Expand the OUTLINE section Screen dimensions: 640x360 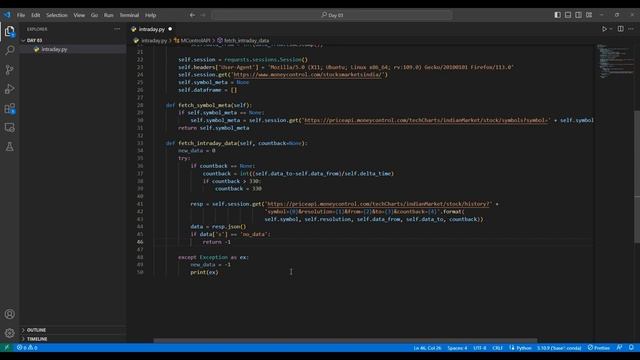(x=36, y=330)
